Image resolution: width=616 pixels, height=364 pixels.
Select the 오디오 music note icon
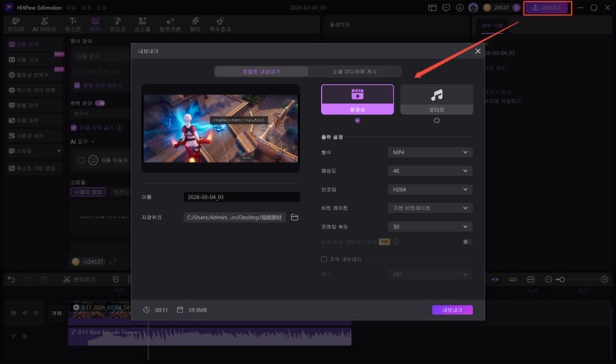(x=437, y=95)
